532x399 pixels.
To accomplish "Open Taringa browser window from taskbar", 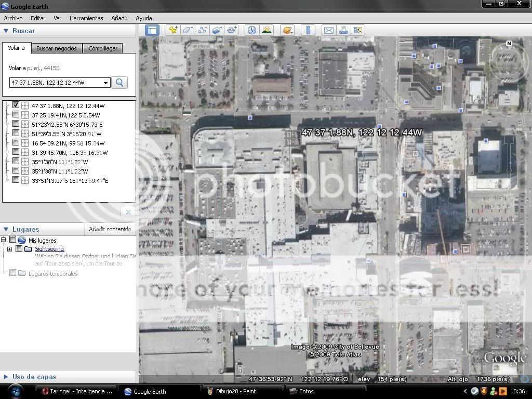I will 77,391.
